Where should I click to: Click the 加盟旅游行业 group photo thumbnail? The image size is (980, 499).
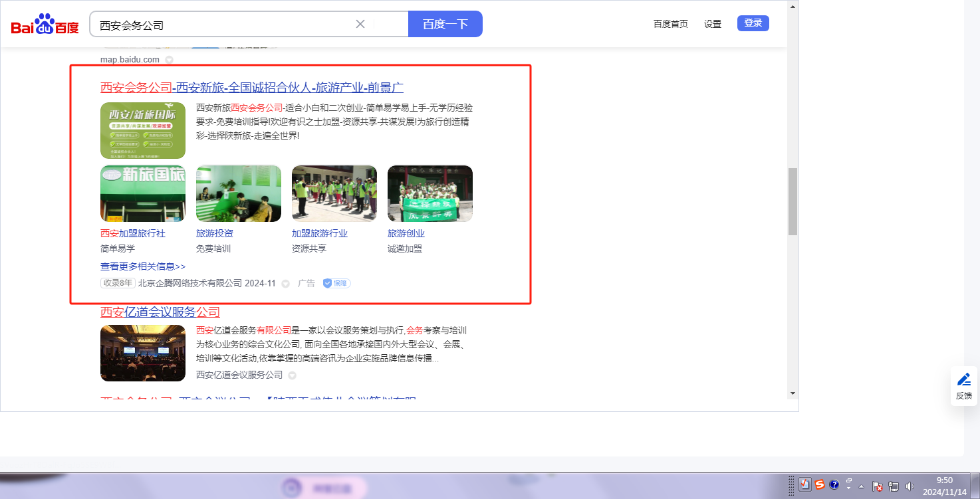[334, 193]
